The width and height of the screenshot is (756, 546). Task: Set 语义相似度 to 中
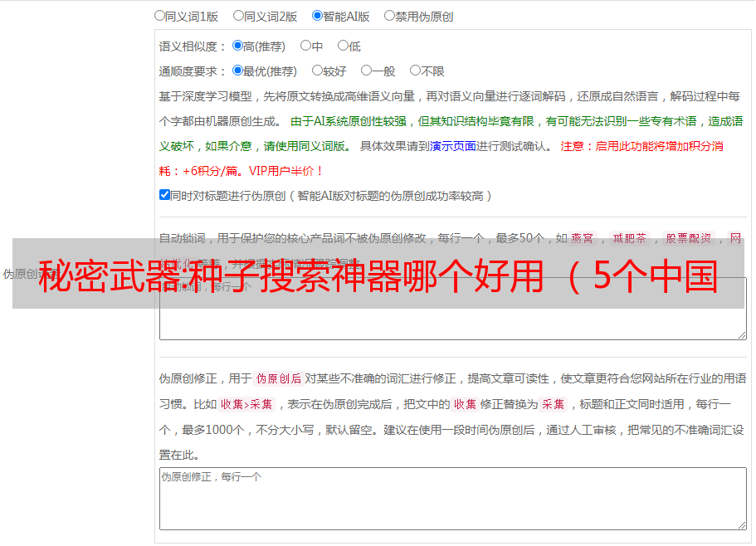[305, 46]
